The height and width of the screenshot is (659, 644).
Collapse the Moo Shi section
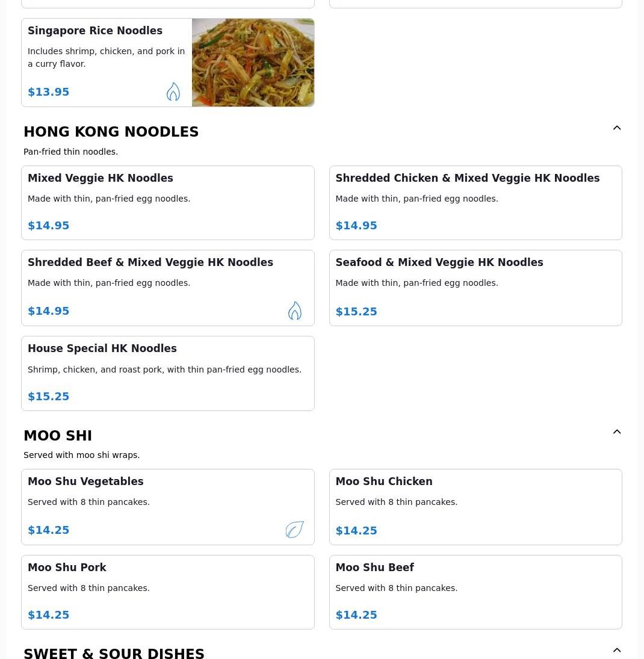[x=617, y=432]
